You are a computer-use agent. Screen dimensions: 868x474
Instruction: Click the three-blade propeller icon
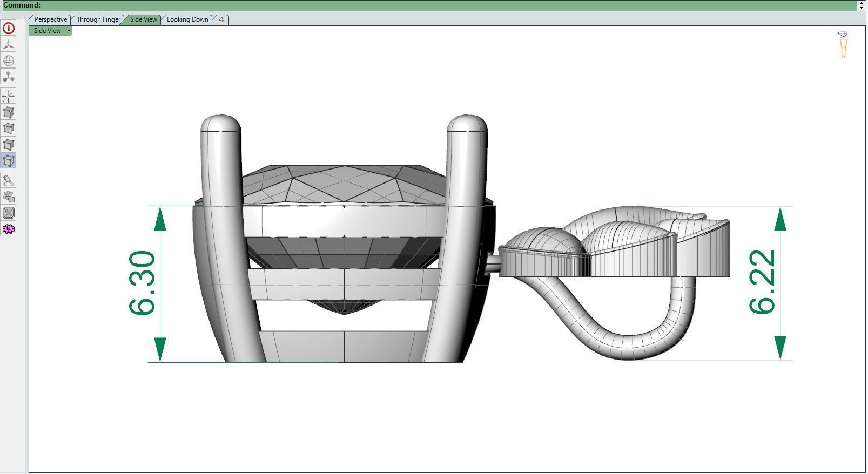click(9, 44)
